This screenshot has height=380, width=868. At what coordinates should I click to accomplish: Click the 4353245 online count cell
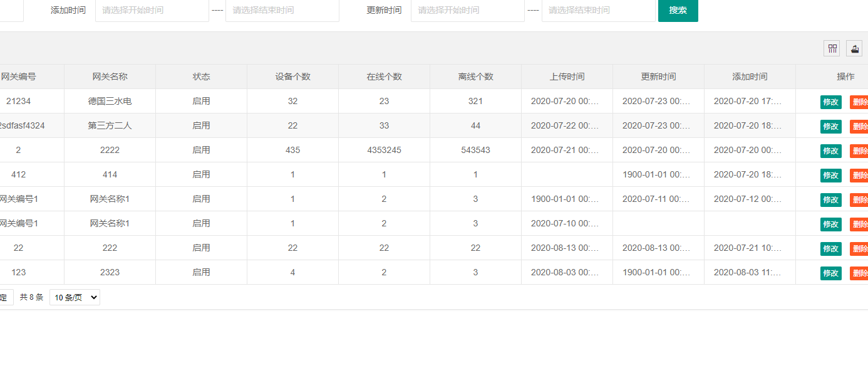384,150
